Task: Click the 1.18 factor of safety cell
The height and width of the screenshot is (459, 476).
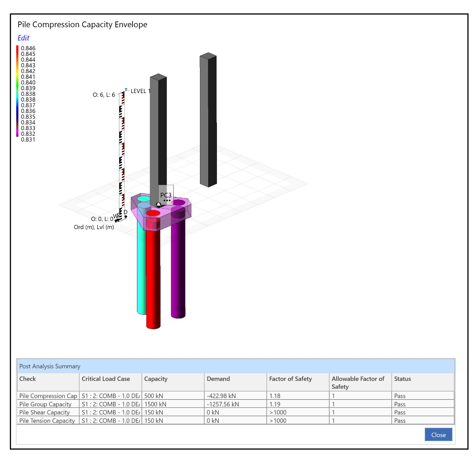Action: [x=298, y=396]
